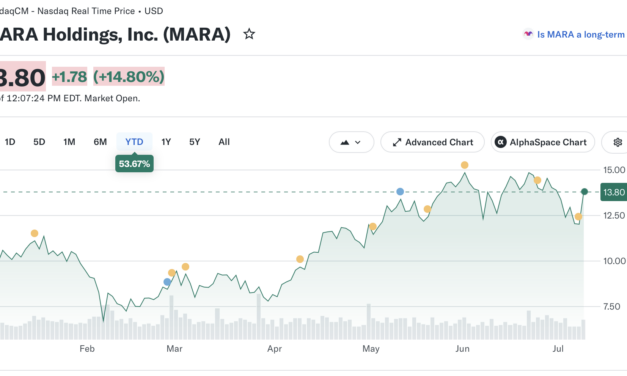
Task: Click the 53.67% YTD return badge
Action: tap(134, 164)
